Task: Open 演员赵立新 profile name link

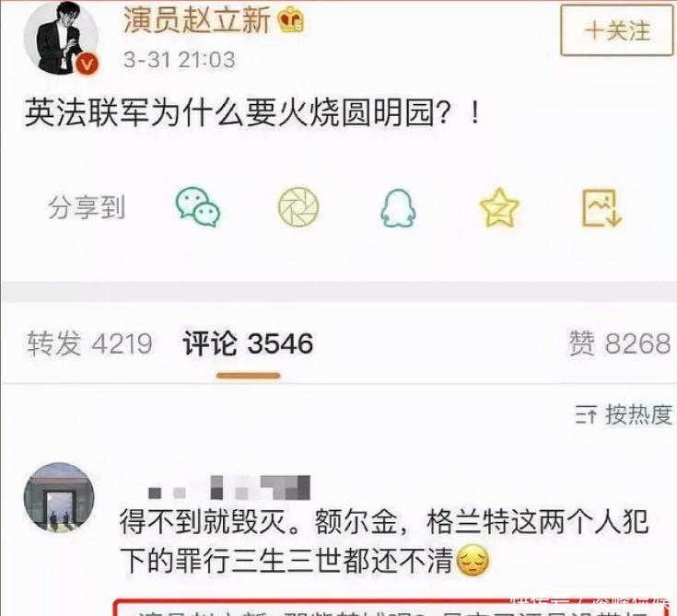Action: [x=197, y=20]
